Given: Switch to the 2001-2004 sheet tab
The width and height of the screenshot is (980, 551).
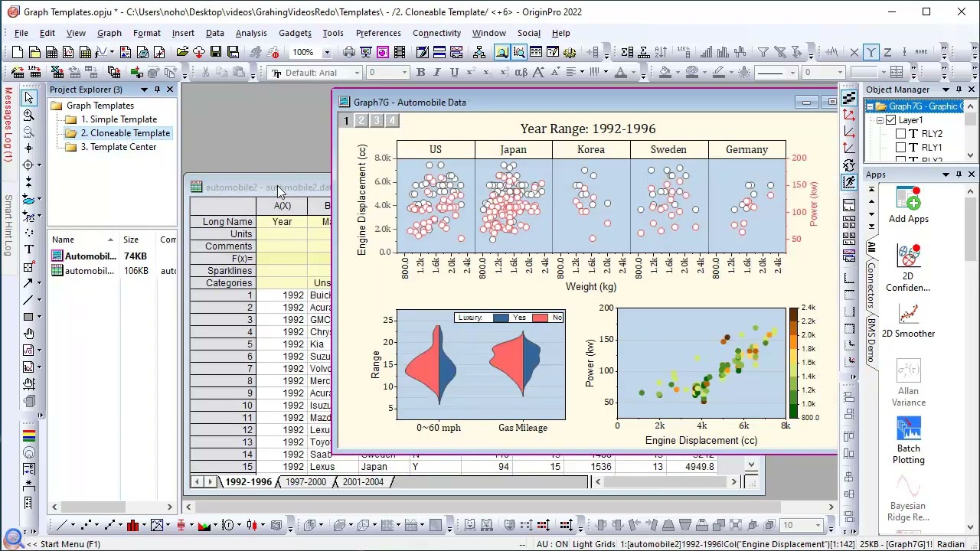Looking at the screenshot, I should pos(363,482).
